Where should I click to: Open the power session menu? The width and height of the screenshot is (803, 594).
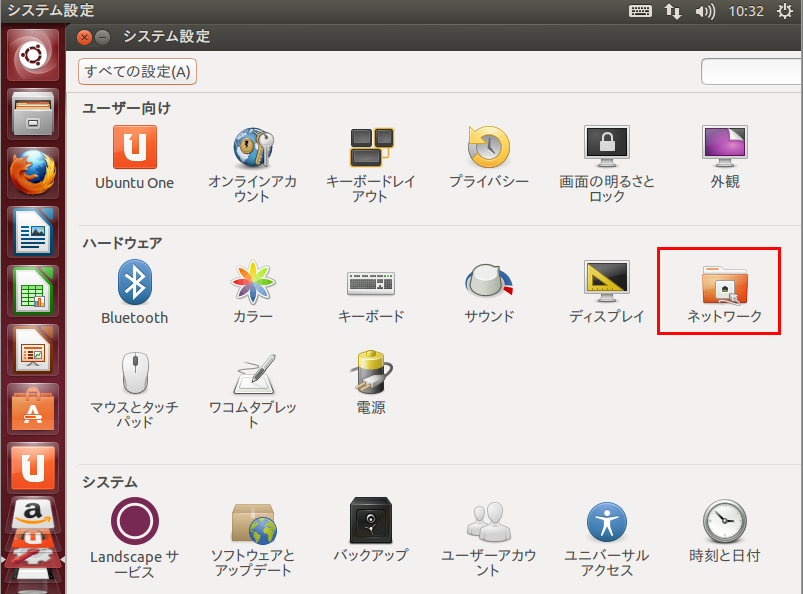click(x=785, y=11)
